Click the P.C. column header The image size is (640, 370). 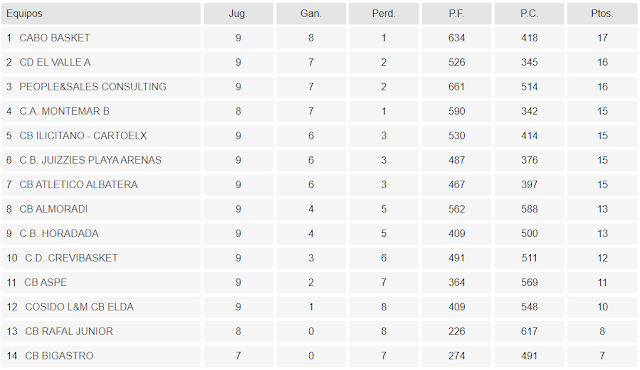tap(529, 13)
